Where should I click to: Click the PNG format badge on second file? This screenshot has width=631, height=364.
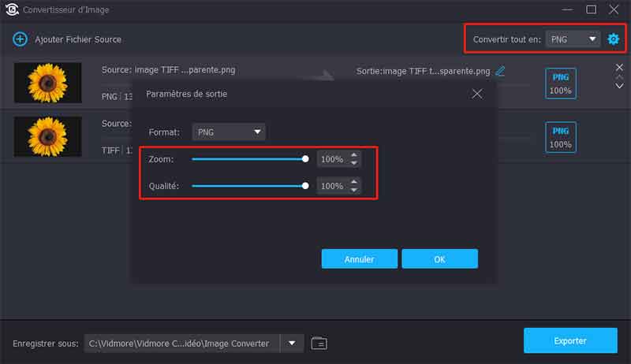coord(561,137)
